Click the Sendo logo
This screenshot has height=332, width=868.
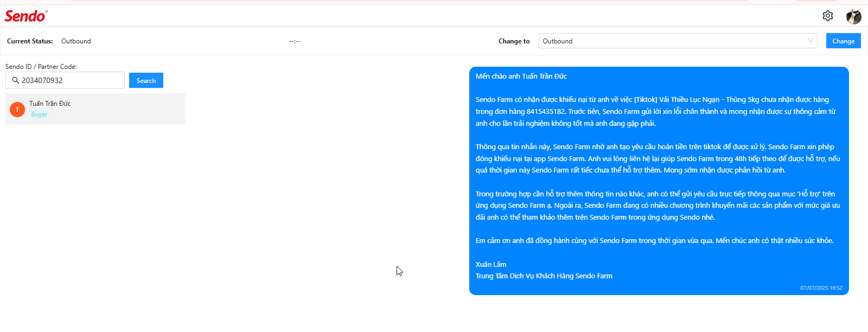26,16
